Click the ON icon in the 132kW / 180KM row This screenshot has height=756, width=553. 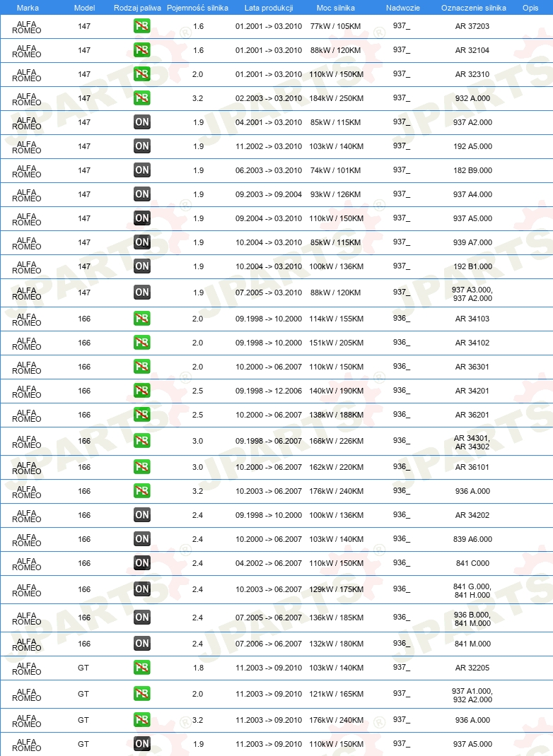(x=142, y=644)
